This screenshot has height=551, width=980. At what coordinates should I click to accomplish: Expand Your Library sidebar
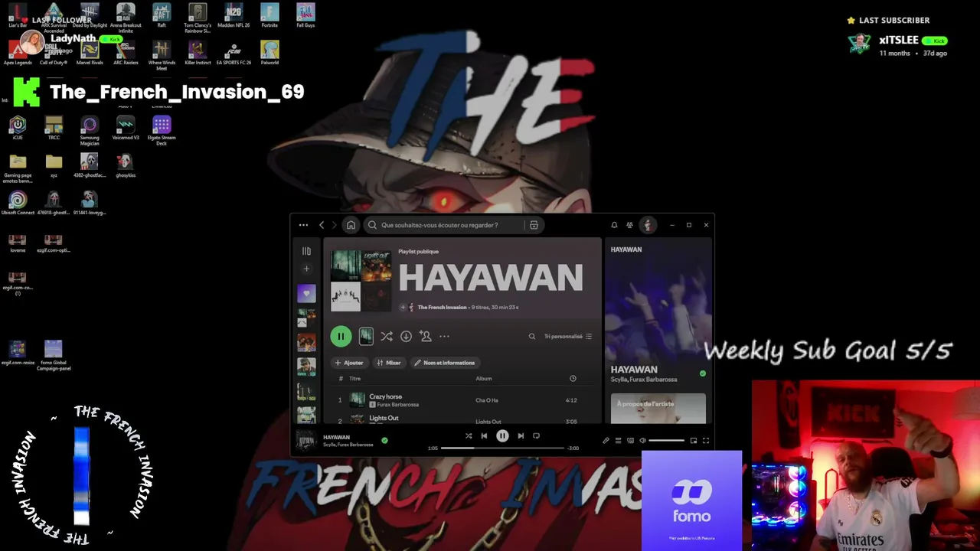pos(306,251)
